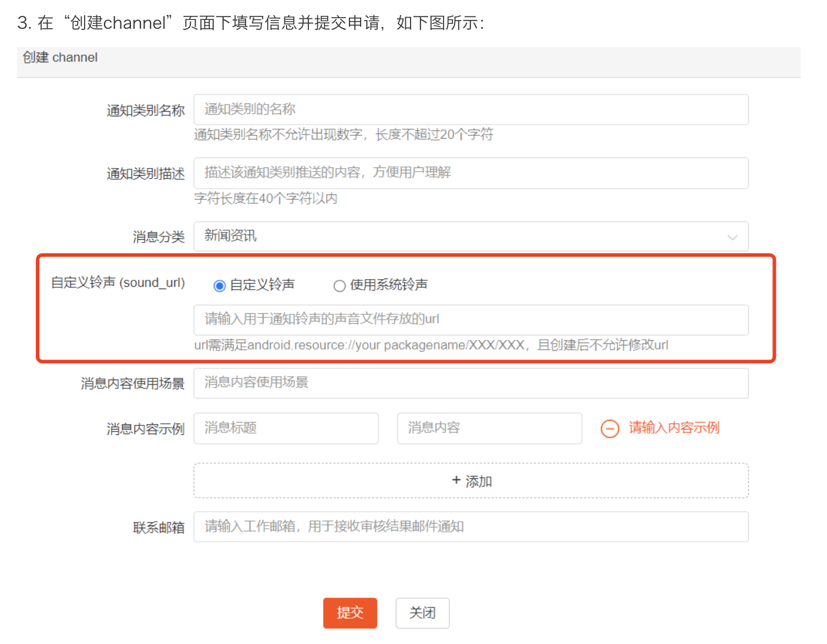Click the 通知类别名称 input field
This screenshot has height=644, width=827.
click(x=471, y=109)
